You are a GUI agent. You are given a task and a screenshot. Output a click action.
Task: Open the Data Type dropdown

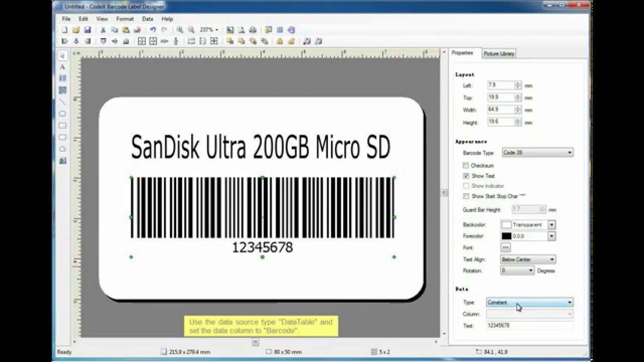click(x=530, y=302)
